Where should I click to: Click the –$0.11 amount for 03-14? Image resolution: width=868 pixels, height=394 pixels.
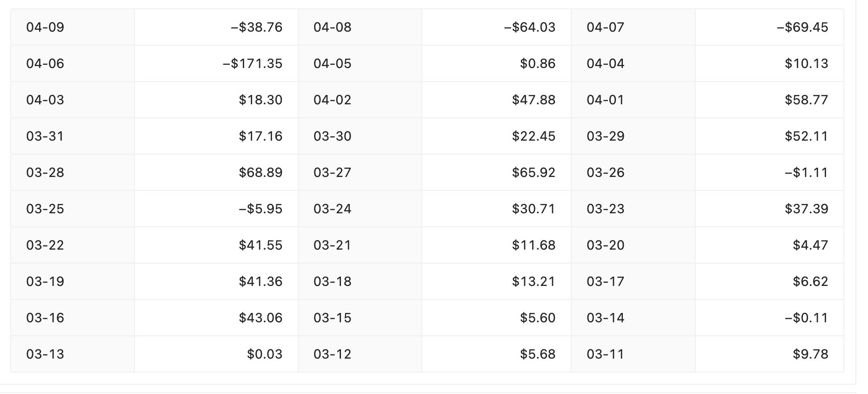click(807, 318)
